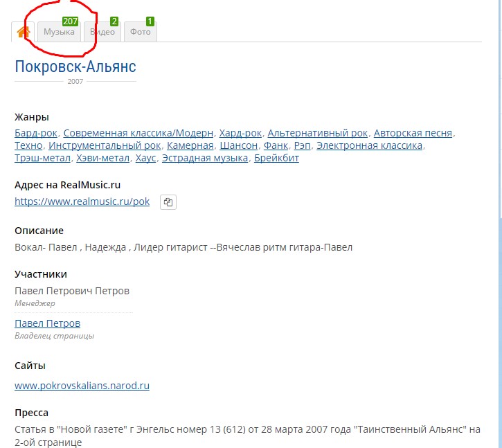This screenshot has width=502, height=448.
Task: Click the Техно genre link
Action: tap(29, 145)
